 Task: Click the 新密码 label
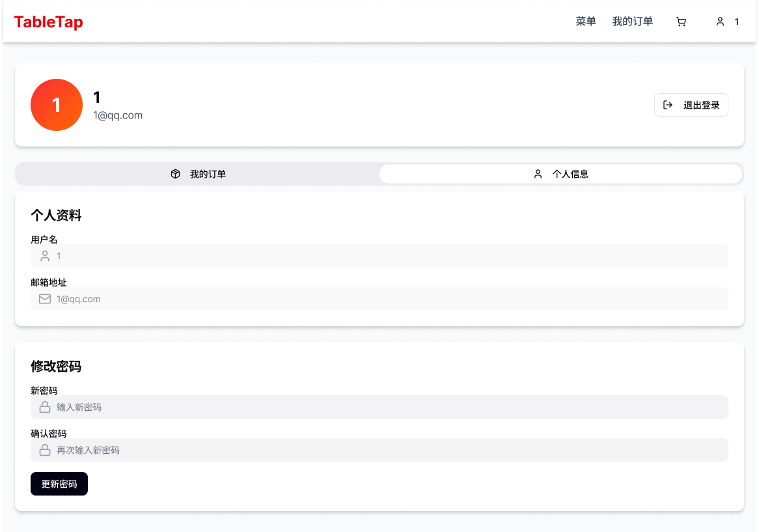(44, 391)
